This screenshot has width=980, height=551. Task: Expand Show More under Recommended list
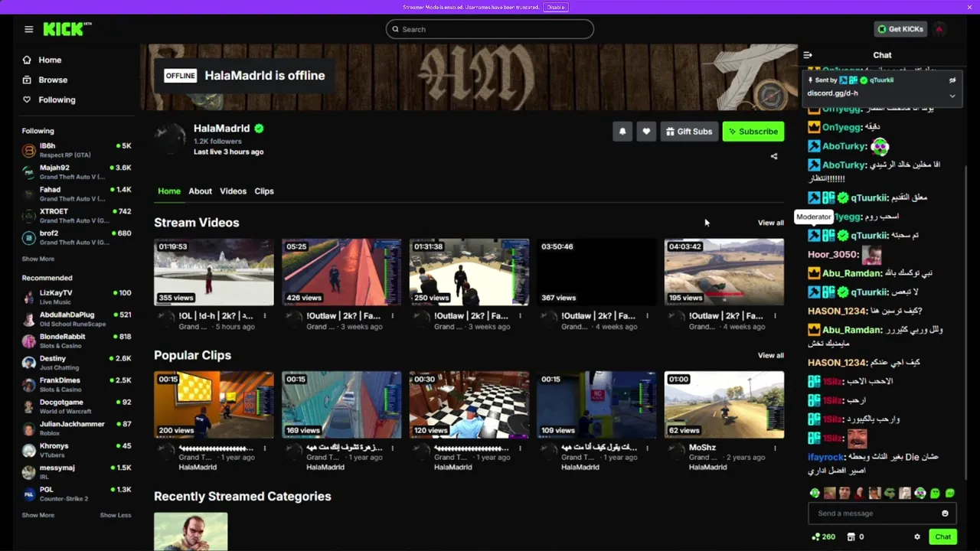[38, 515]
